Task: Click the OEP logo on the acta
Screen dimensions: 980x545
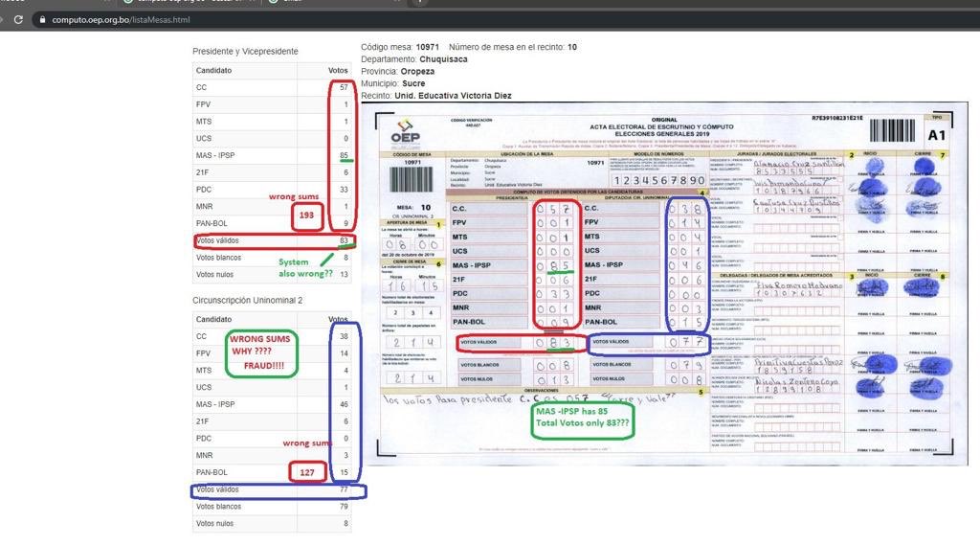Action: [406, 132]
